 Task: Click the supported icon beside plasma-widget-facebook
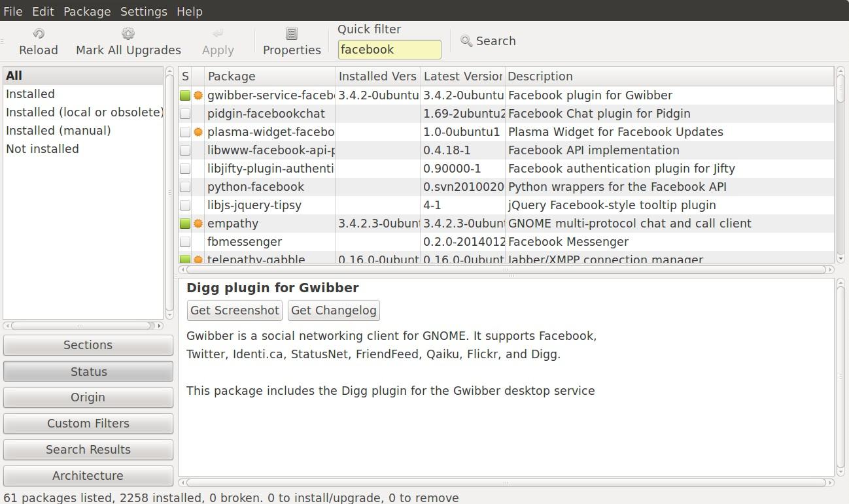click(198, 132)
